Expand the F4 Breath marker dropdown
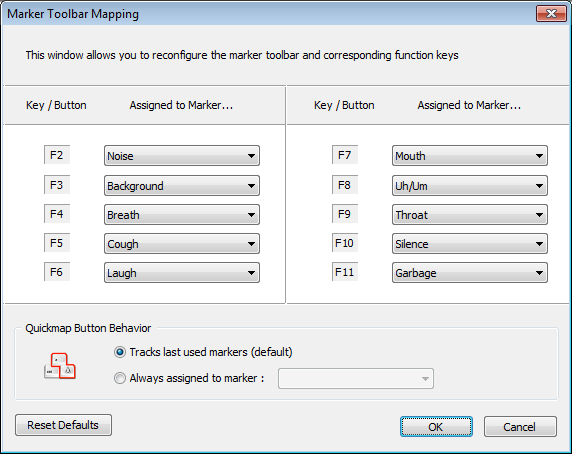572x454 pixels. pos(182,214)
